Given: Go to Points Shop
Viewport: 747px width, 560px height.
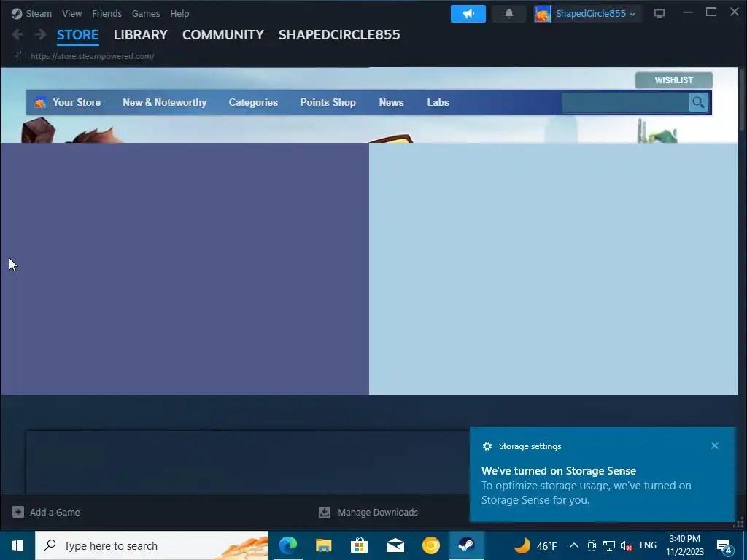Looking at the screenshot, I should tap(328, 102).
